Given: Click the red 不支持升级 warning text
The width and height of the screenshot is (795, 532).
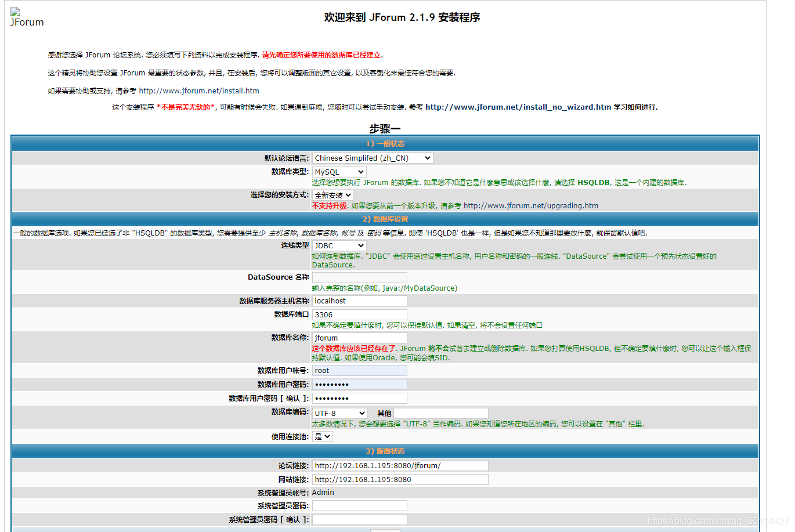Looking at the screenshot, I should 330,205.
